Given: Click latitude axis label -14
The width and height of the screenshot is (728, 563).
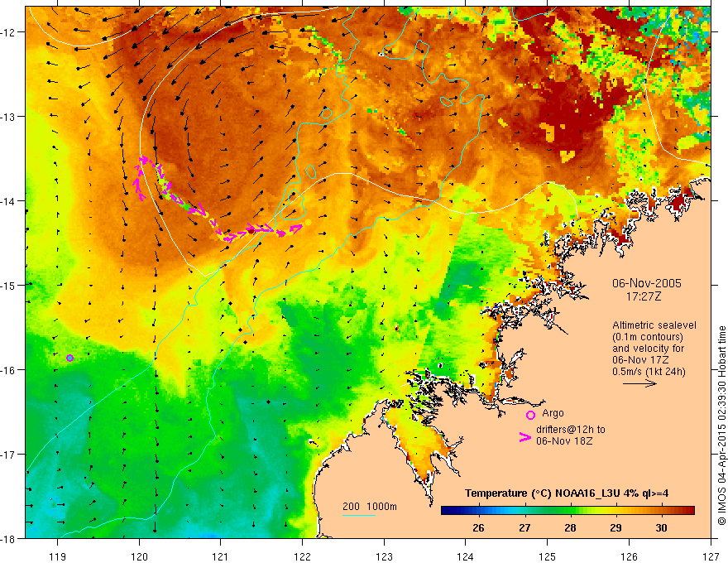Looking at the screenshot, I should click(x=8, y=200).
